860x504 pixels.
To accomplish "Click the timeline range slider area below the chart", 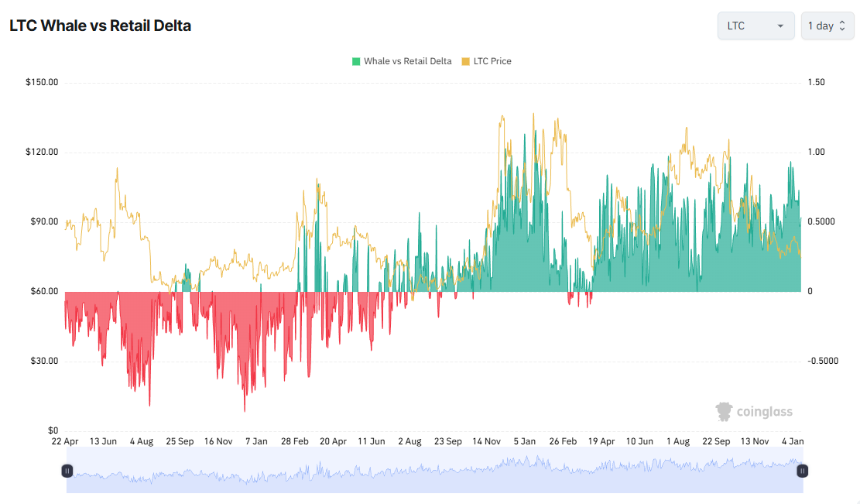I will tap(433, 470).
